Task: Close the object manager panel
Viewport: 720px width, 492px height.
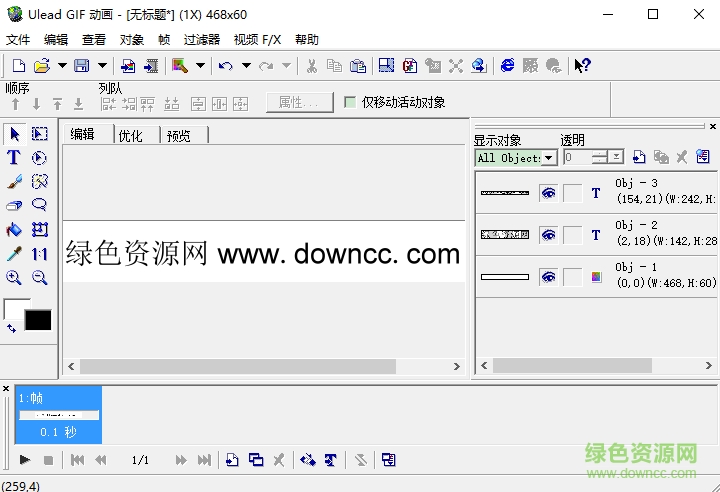Action: click(713, 126)
